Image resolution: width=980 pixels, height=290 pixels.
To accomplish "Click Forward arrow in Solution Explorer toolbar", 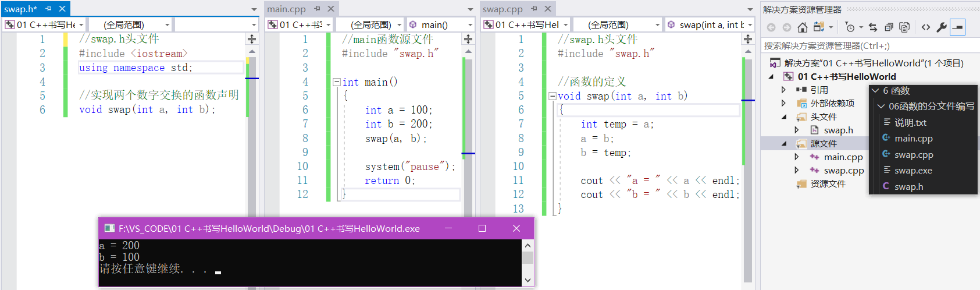I will [x=786, y=27].
